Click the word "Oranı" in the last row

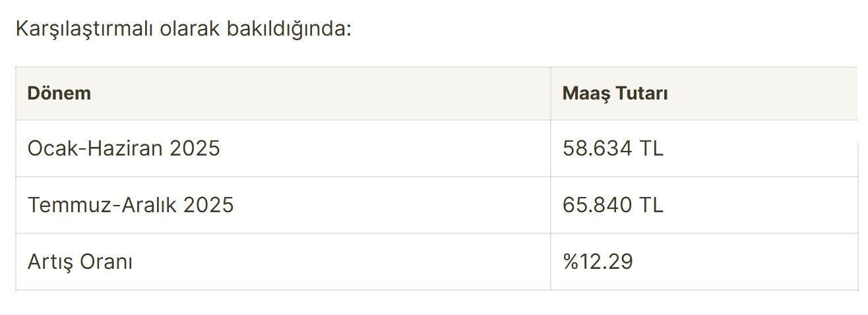point(106,262)
